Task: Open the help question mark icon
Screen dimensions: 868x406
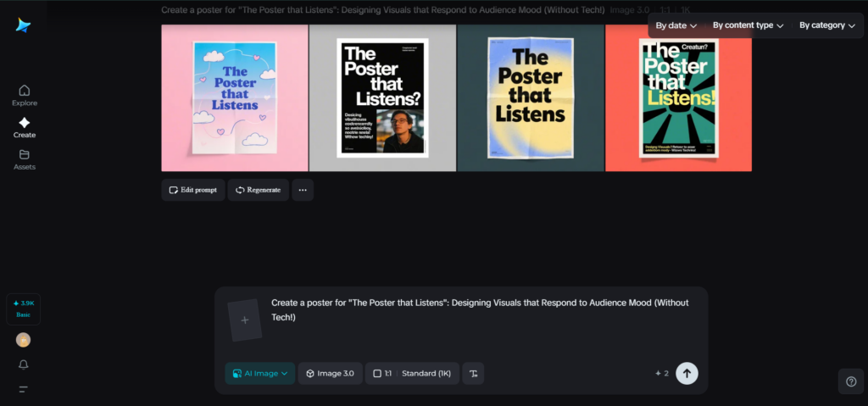Action: tap(851, 381)
